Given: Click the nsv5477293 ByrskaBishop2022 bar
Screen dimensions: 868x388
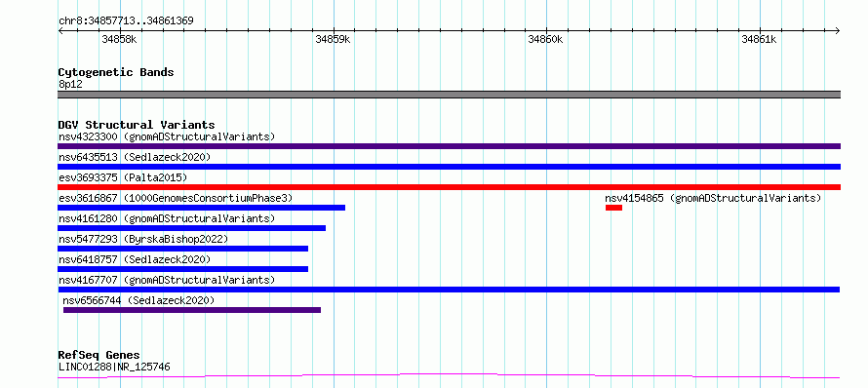Looking at the screenshot, I should coord(182,249).
